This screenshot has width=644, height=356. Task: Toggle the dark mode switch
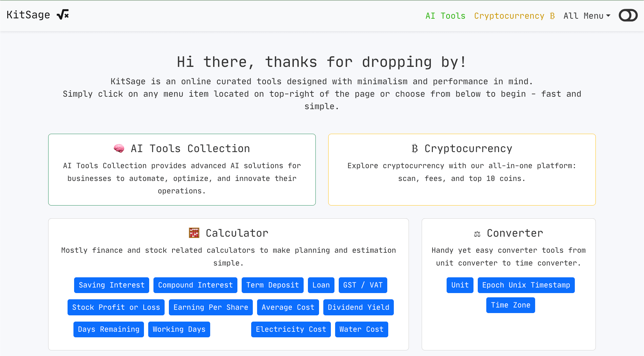[x=628, y=15]
